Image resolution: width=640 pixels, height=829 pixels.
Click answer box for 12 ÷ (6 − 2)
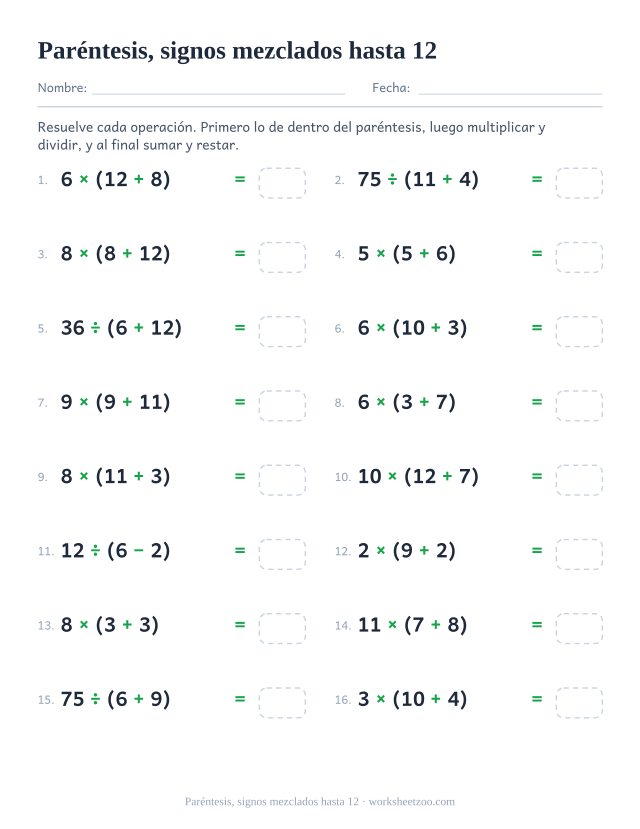(282, 554)
